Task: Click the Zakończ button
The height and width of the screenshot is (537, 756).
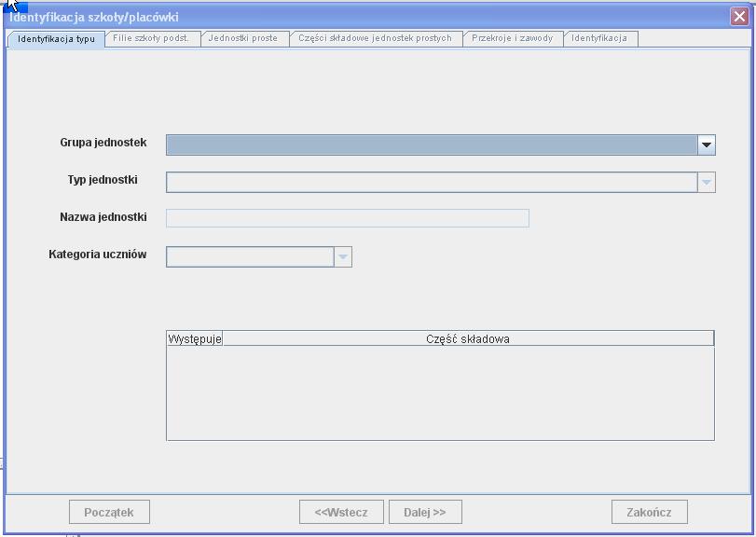Action: tap(650, 512)
